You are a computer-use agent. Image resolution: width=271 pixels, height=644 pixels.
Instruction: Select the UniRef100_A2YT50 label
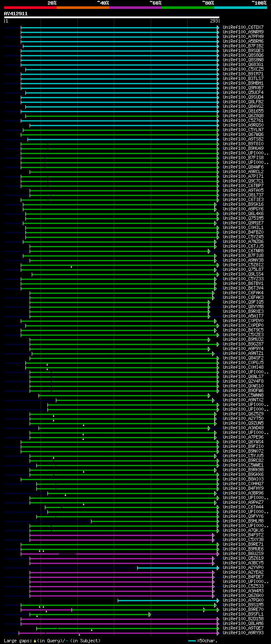click(x=243, y=418)
